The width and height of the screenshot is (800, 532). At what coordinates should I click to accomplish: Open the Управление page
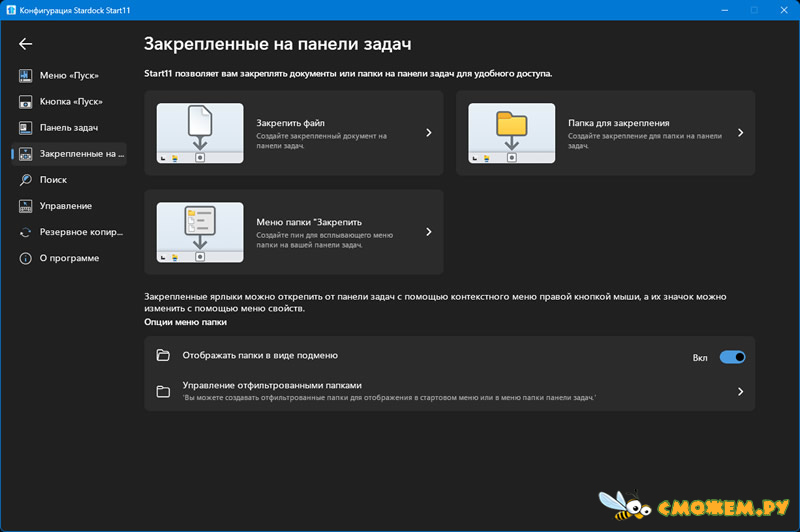pyautogui.click(x=69, y=206)
